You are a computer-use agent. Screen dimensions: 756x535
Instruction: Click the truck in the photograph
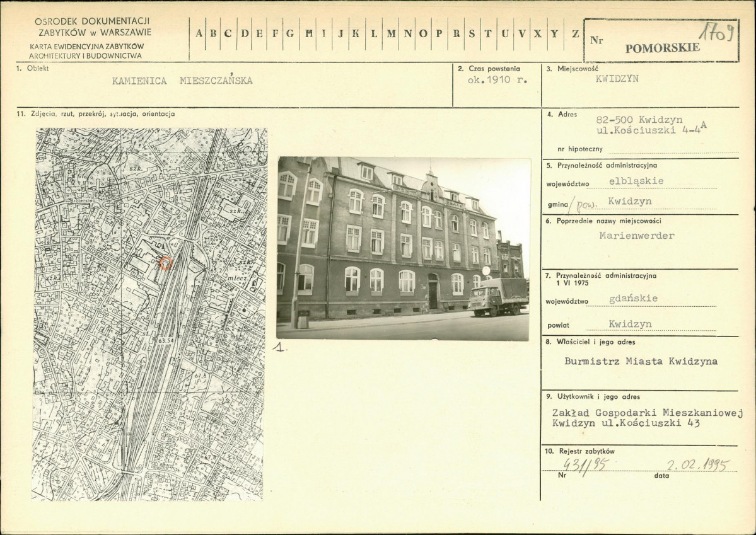pyautogui.click(x=499, y=296)
